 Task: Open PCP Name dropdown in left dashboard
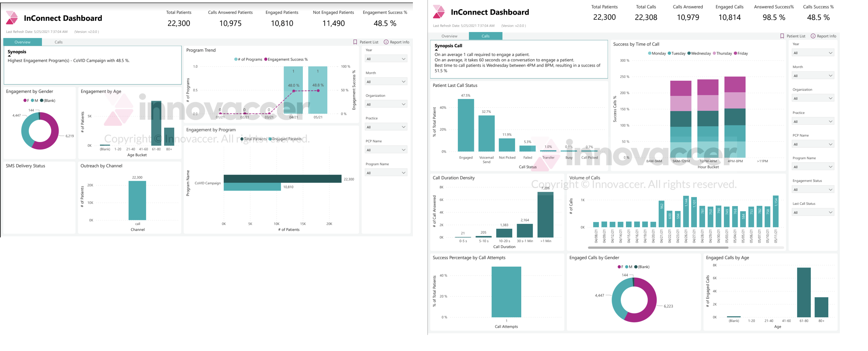(x=386, y=150)
